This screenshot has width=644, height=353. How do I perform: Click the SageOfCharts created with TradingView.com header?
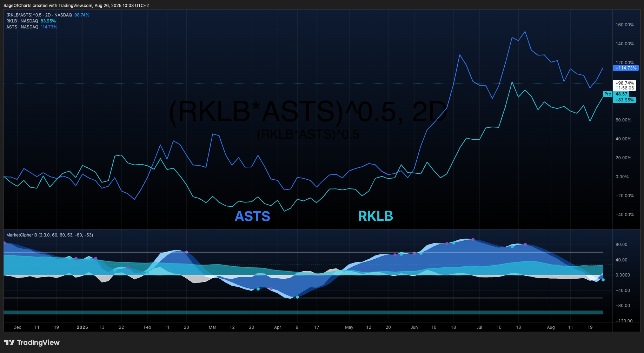point(76,6)
